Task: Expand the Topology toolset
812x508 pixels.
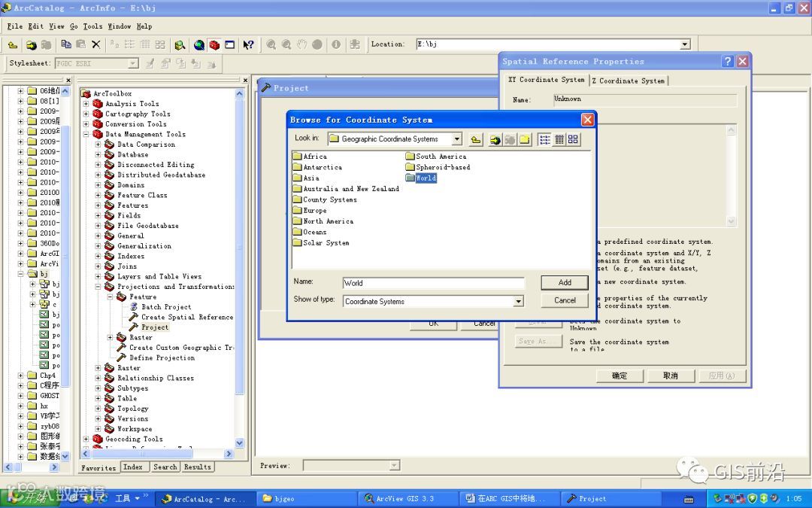Action: pos(98,409)
